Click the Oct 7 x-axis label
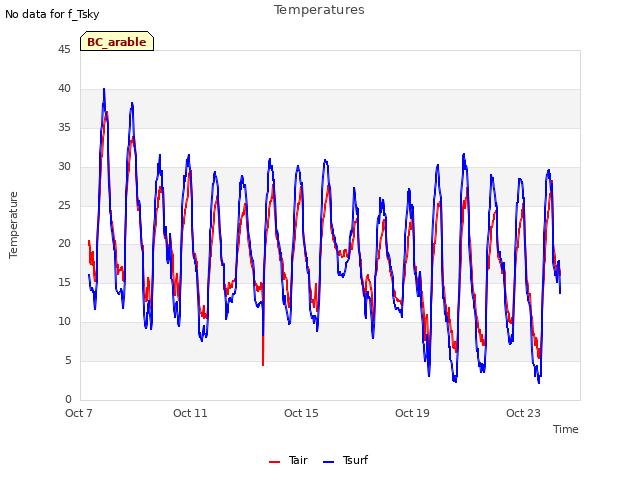This screenshot has height=480, width=640. (x=79, y=413)
